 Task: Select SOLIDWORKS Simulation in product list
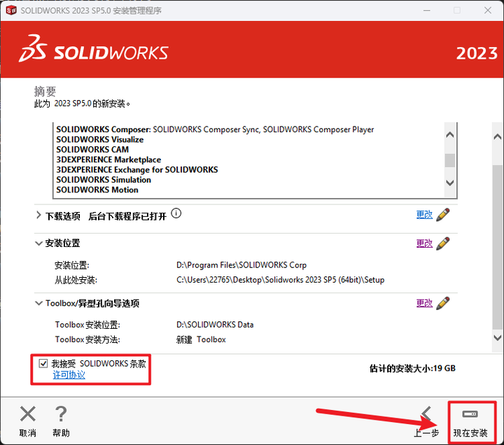pos(104,180)
